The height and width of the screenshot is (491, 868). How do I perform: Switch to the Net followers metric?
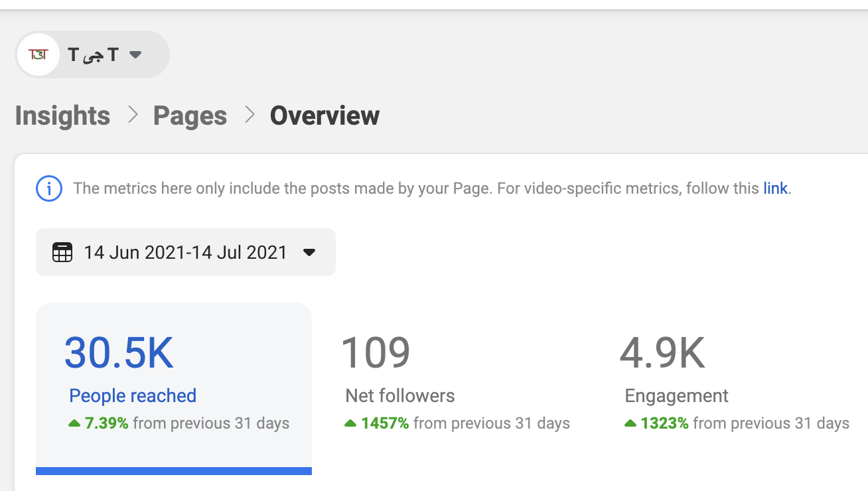click(399, 396)
